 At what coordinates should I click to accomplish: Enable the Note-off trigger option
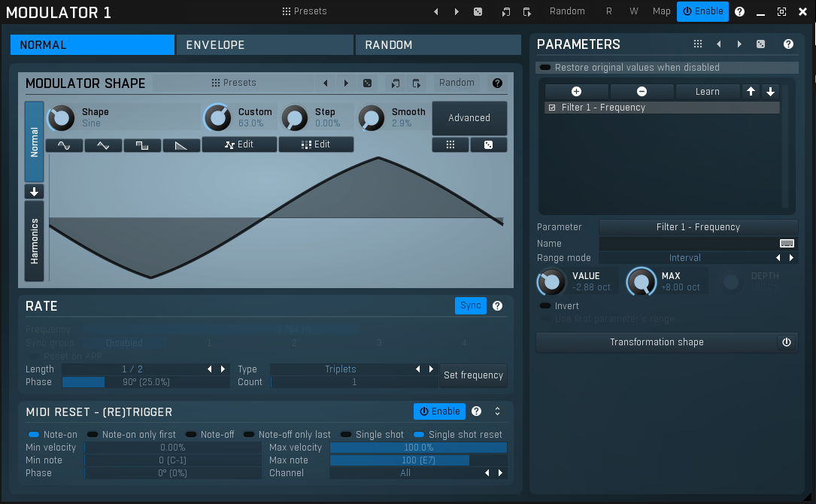tap(191, 435)
